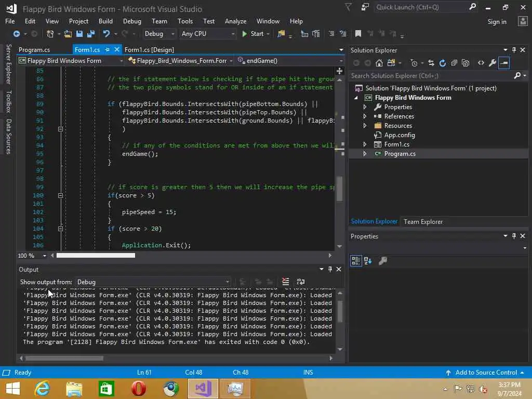Open Internet Explorer from the taskbar
Image resolution: width=532 pixels, height=399 pixels.
(x=42, y=389)
